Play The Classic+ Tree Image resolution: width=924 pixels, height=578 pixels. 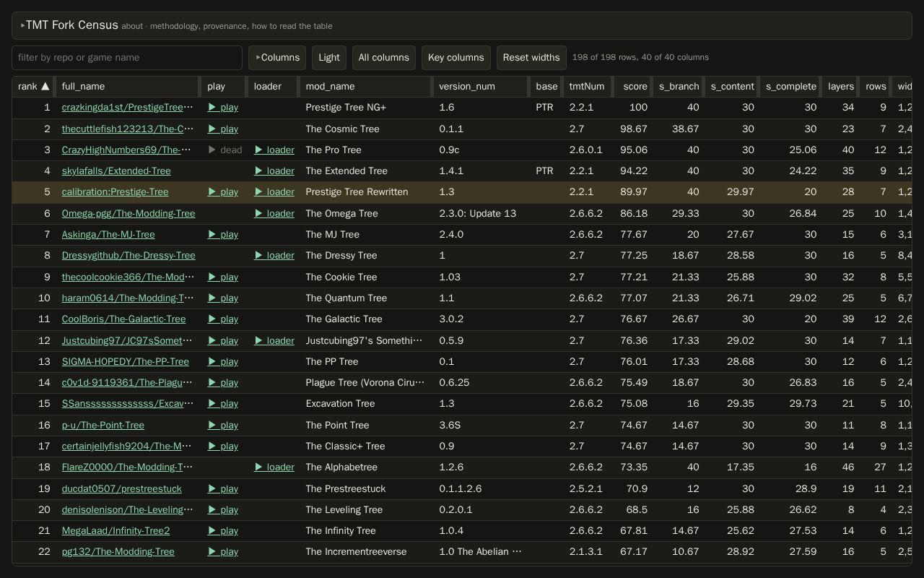(x=223, y=446)
